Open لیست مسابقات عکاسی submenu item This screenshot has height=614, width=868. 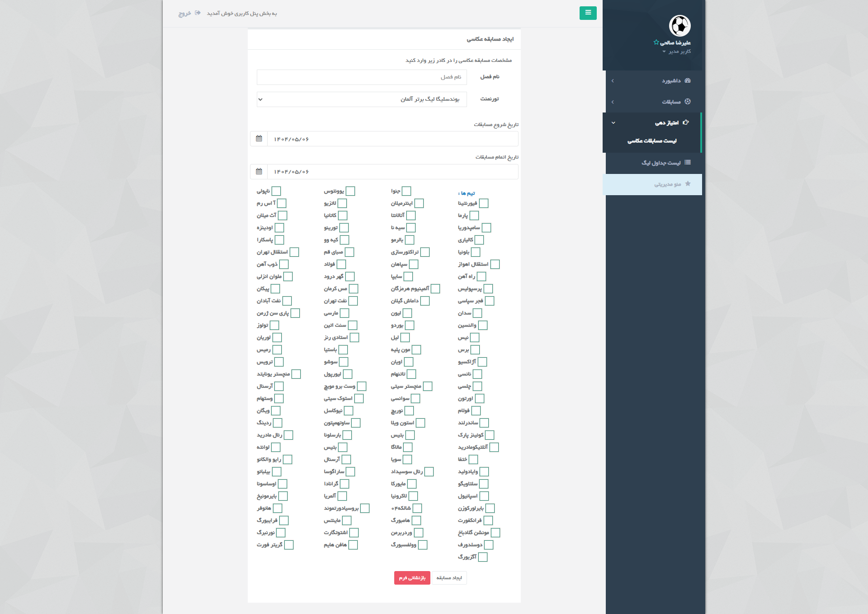(x=652, y=141)
